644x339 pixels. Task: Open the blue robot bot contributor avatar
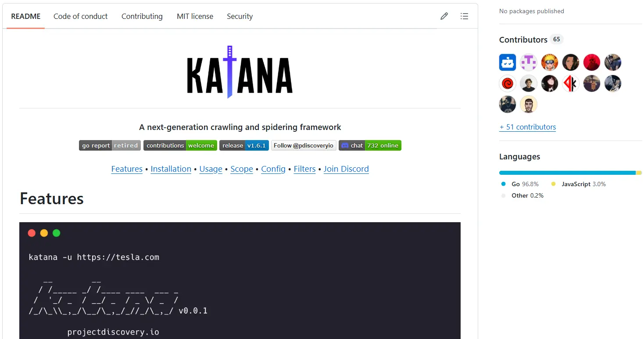pyautogui.click(x=508, y=62)
